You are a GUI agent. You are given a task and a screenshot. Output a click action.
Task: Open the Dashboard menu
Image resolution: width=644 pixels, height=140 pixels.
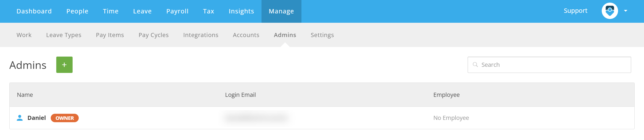pos(34,11)
